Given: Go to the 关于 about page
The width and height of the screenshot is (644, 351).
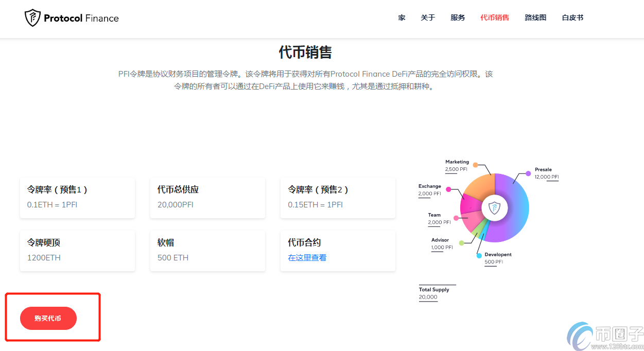Looking at the screenshot, I should (x=428, y=17).
